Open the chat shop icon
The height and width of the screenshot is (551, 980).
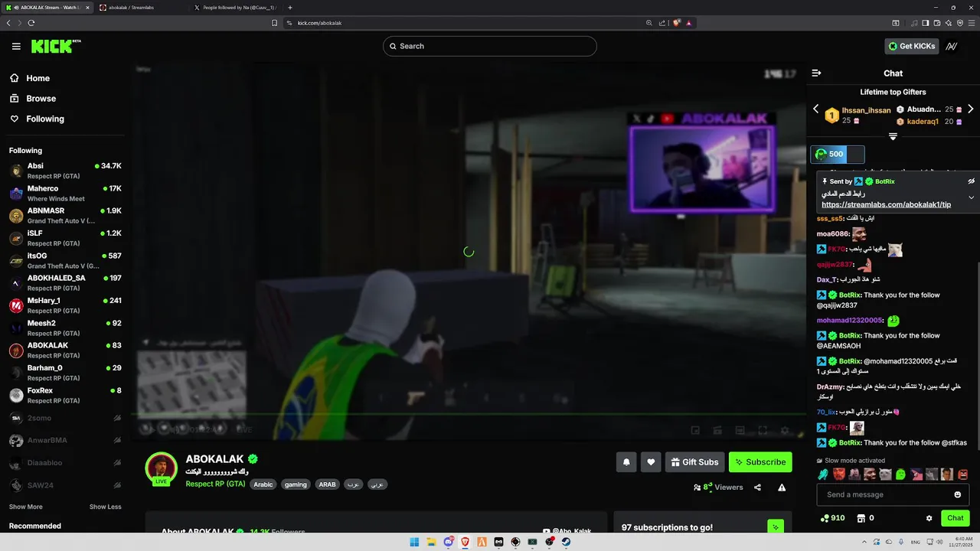pyautogui.click(x=861, y=518)
